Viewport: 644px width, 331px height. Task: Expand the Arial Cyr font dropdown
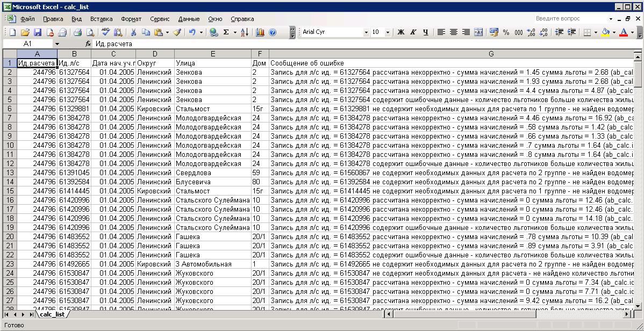click(x=366, y=32)
